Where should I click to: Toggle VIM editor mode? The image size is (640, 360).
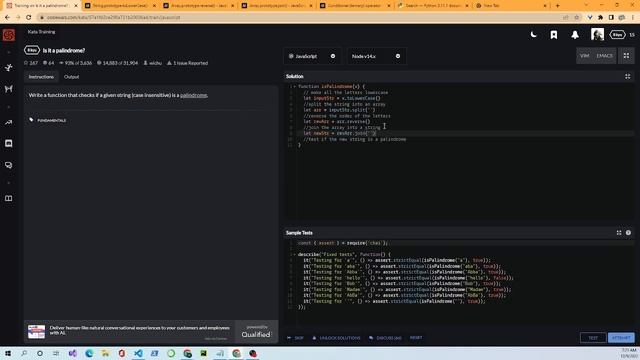[584, 56]
